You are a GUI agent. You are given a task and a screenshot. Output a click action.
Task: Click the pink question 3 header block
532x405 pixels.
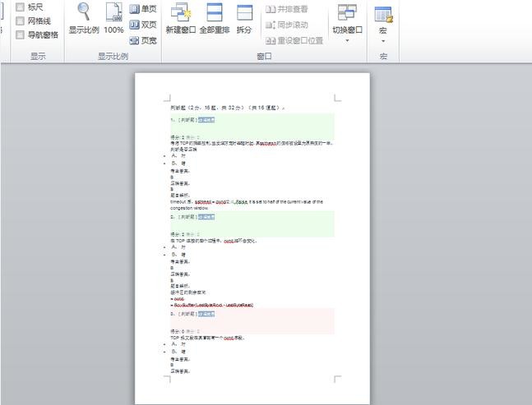click(252, 320)
